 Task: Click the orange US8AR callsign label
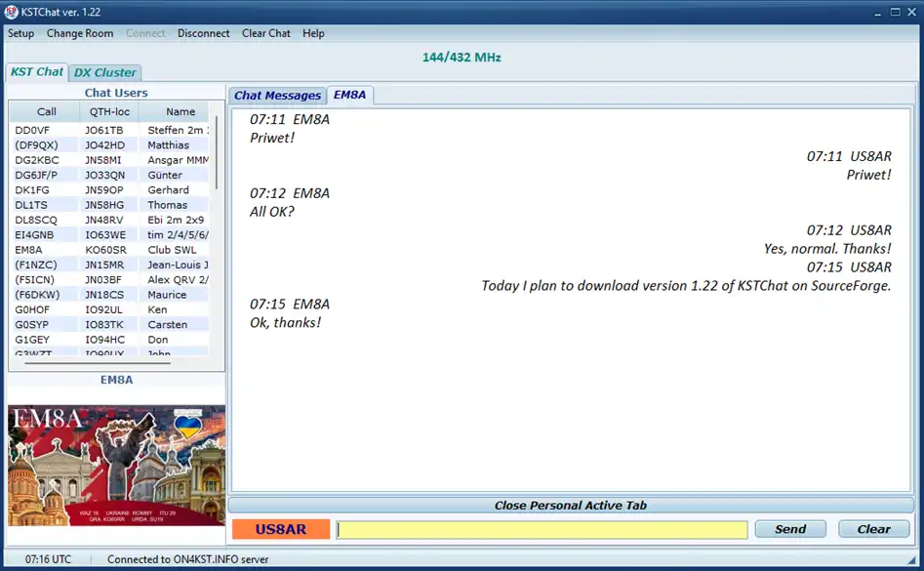point(281,529)
